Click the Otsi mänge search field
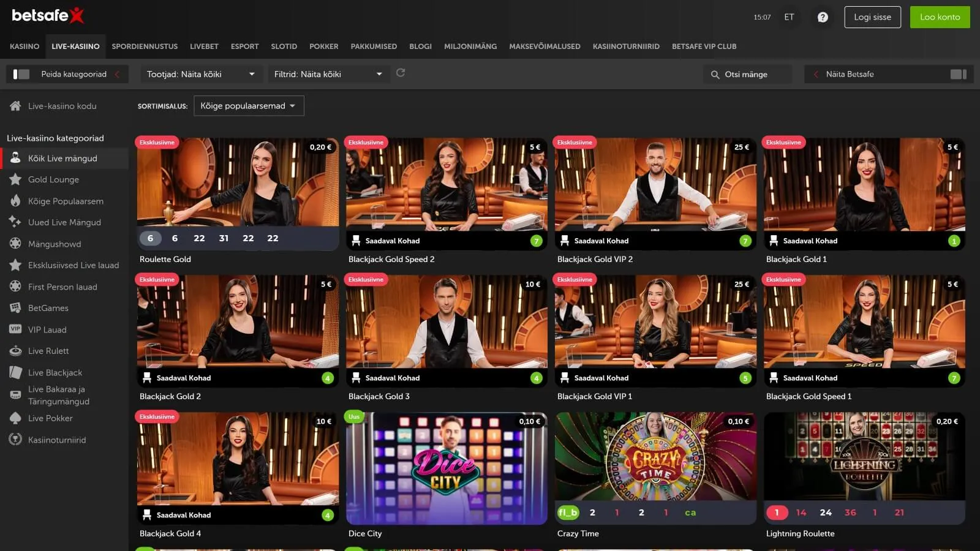980x551 pixels. pos(747,74)
